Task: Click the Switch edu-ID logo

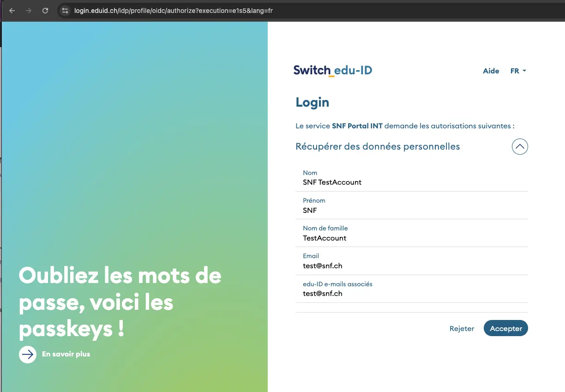Action: pyautogui.click(x=332, y=71)
